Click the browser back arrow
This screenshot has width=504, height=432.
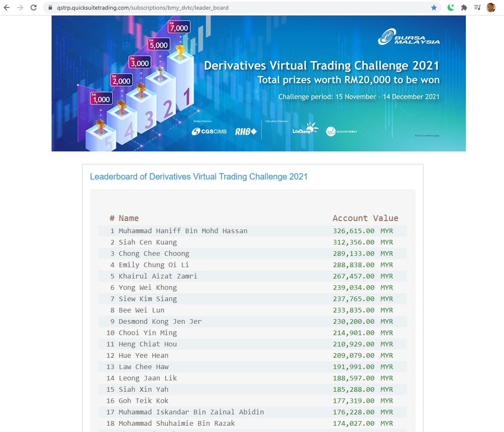coord(7,8)
